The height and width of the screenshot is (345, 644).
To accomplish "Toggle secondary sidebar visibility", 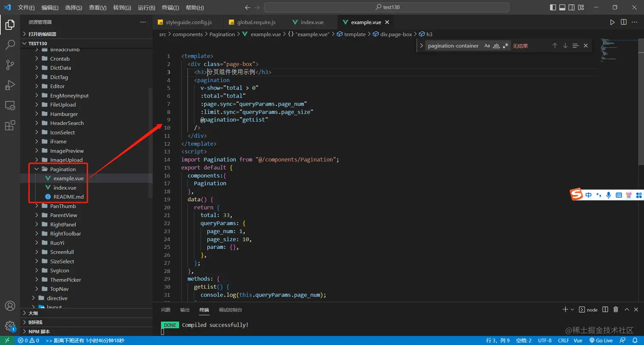I will pyautogui.click(x=572, y=7).
